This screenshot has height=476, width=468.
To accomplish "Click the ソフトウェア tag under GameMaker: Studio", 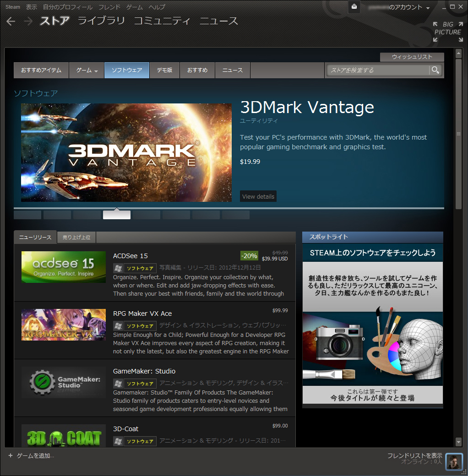I will coord(140,384).
